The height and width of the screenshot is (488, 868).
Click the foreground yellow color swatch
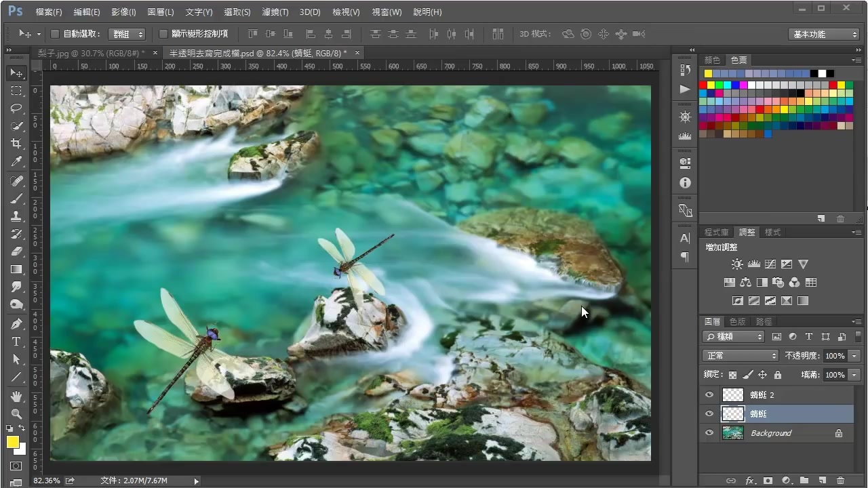(13, 442)
